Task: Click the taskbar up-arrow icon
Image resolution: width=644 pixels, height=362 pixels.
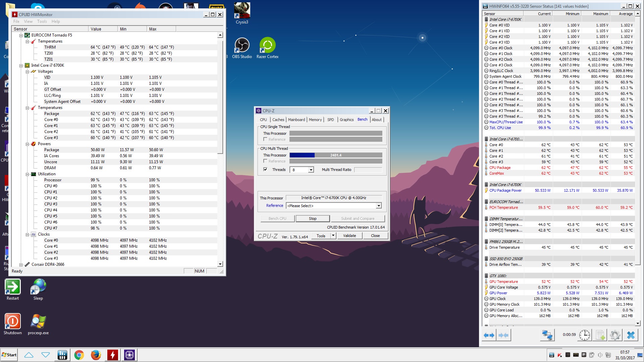Action: coord(29,355)
